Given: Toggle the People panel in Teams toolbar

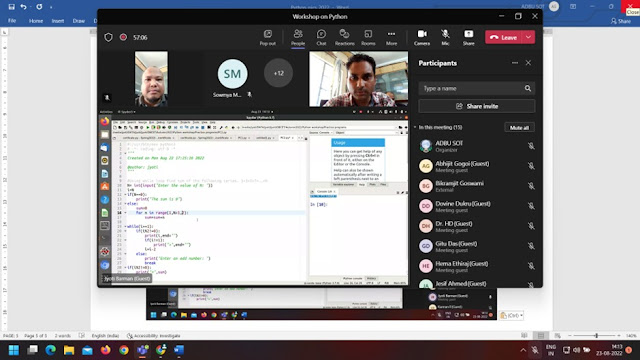Looking at the screenshot, I should point(298,37).
